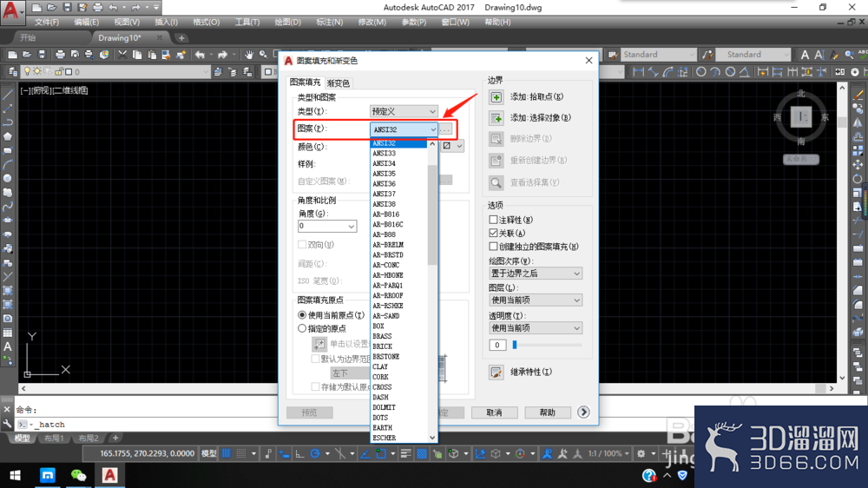
Task: Select AR-CONC pattern in list
Action: pos(398,266)
